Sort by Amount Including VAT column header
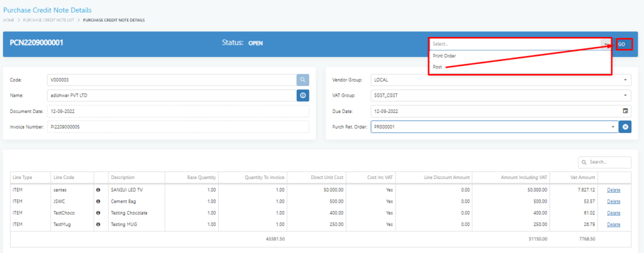Viewport: 644px width, 253px height. pos(524,178)
